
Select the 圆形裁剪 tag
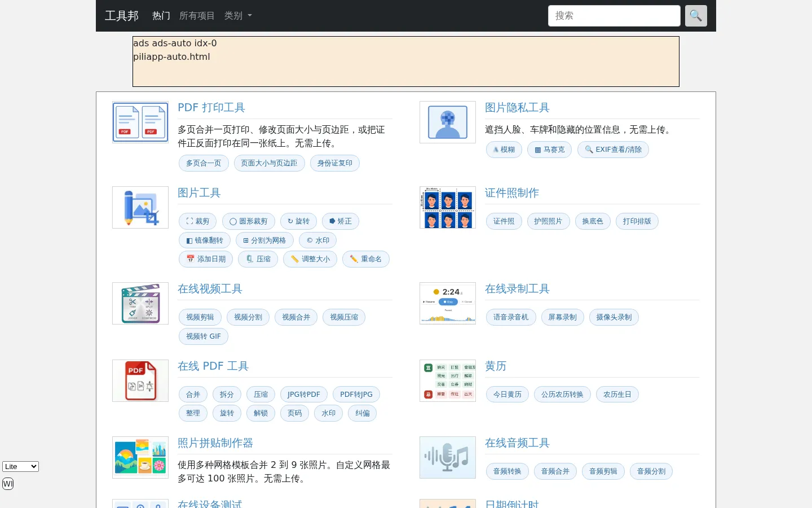(x=249, y=221)
